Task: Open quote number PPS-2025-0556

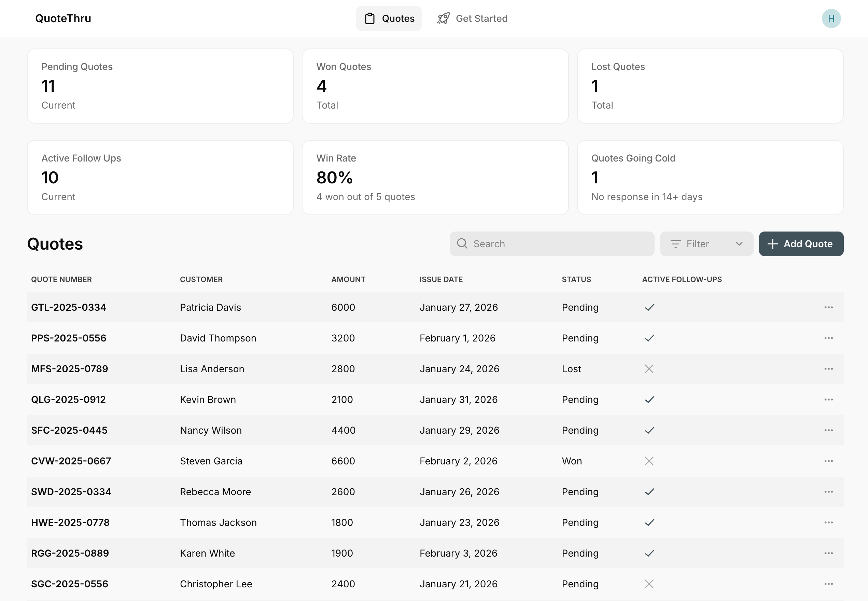Action: (x=69, y=338)
